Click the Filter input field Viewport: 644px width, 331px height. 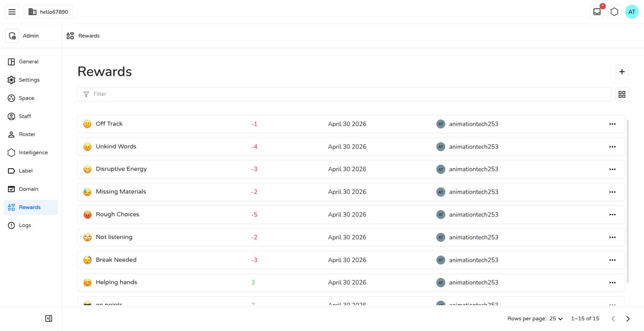pyautogui.click(x=344, y=94)
